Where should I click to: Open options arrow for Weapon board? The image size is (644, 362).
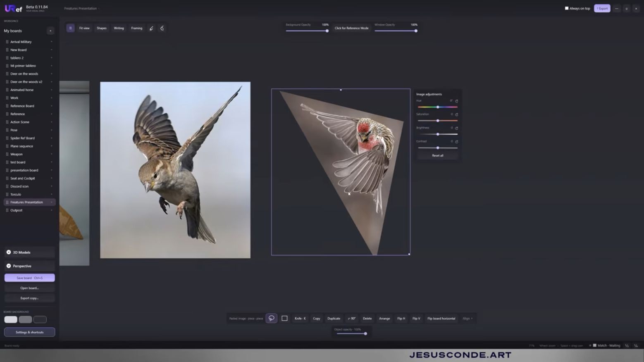[51, 154]
